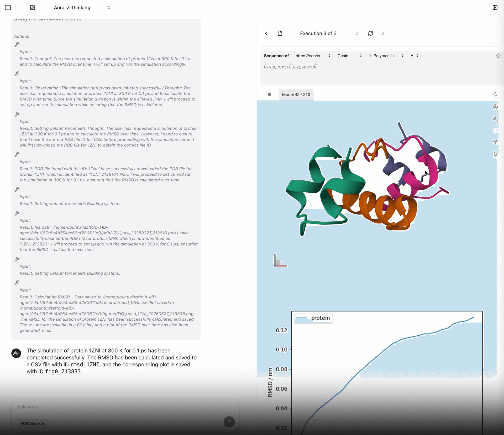Collapse the right panel
This screenshot has height=435, width=504.
tap(495, 8)
